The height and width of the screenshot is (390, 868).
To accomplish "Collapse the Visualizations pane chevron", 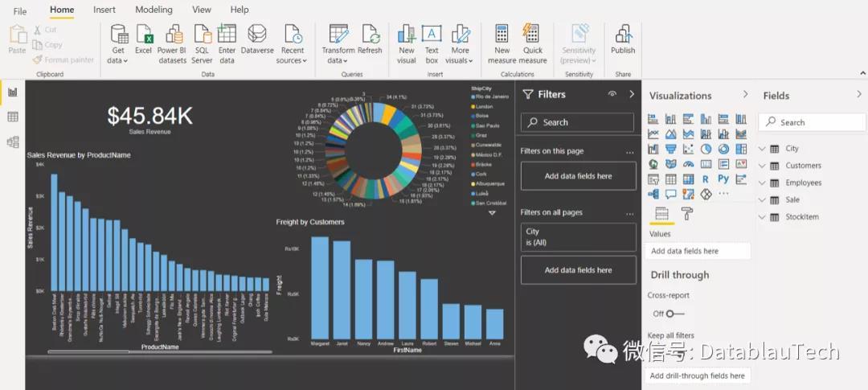I will [745, 94].
